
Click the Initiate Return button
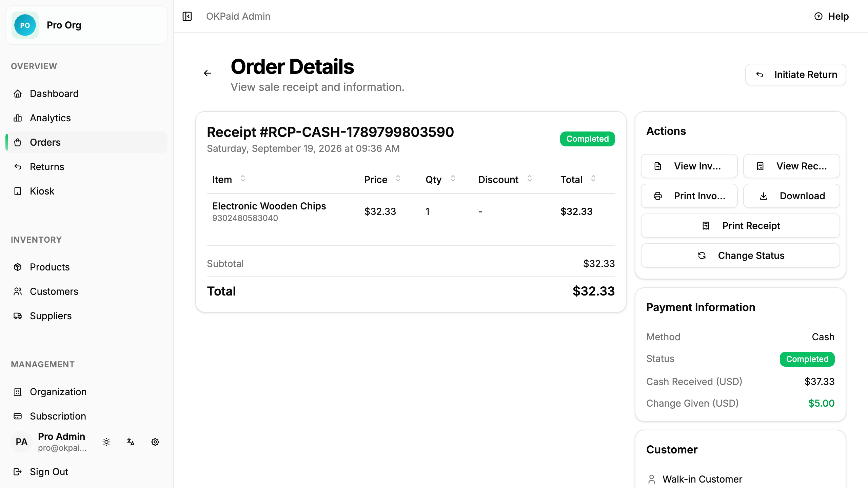point(795,75)
